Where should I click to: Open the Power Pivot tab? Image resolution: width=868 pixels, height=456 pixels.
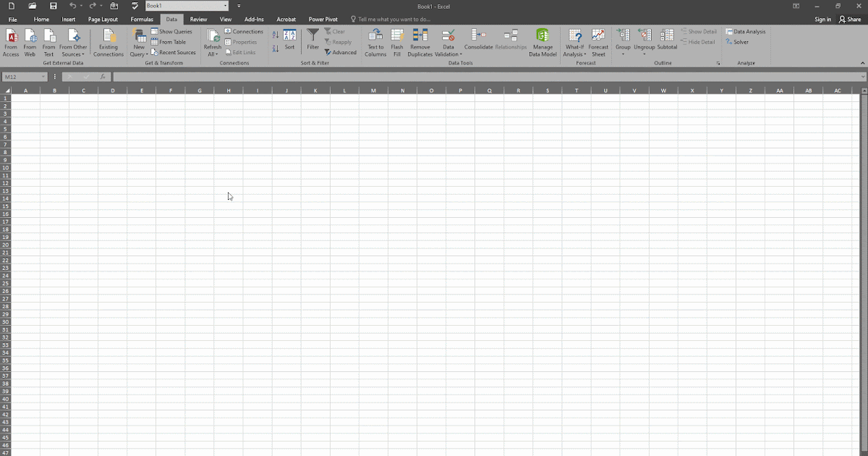(x=324, y=20)
